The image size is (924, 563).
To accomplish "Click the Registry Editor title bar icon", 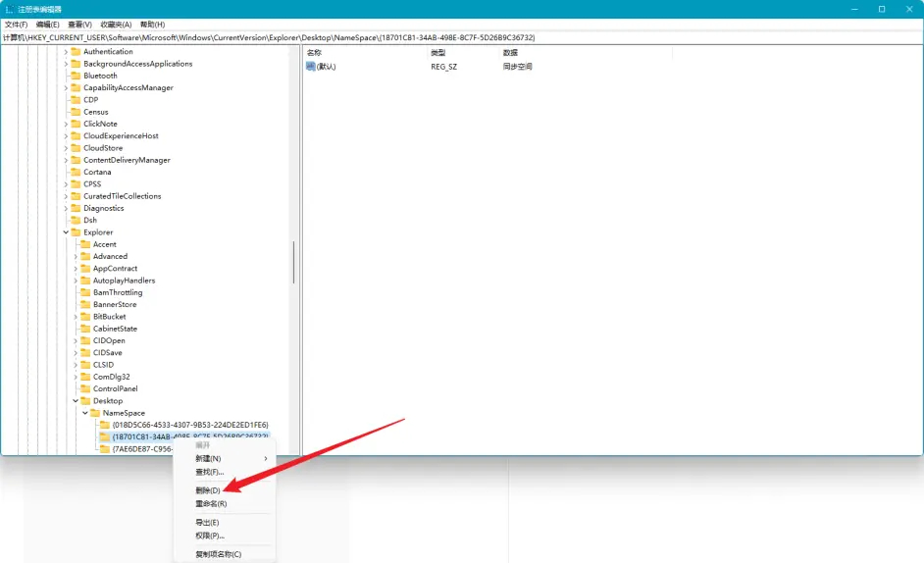I will tap(10, 9).
